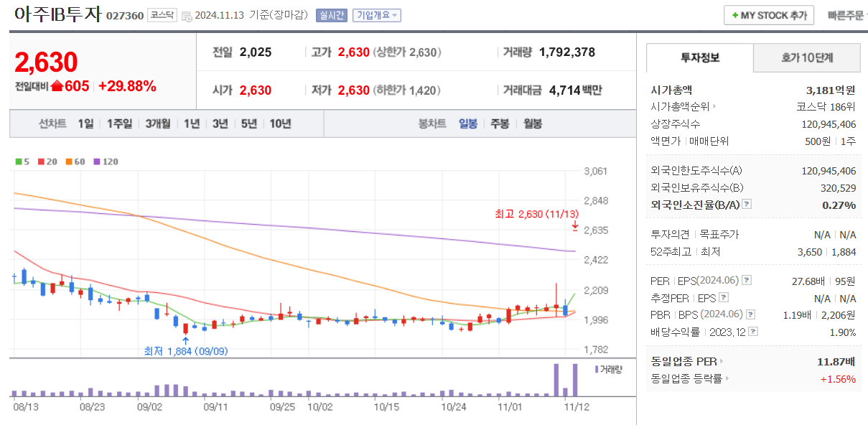Click the 최고 2,630 (11/13) chart marker
Image resolution: width=868 pixels, height=425 pixels.
pyautogui.click(x=537, y=214)
